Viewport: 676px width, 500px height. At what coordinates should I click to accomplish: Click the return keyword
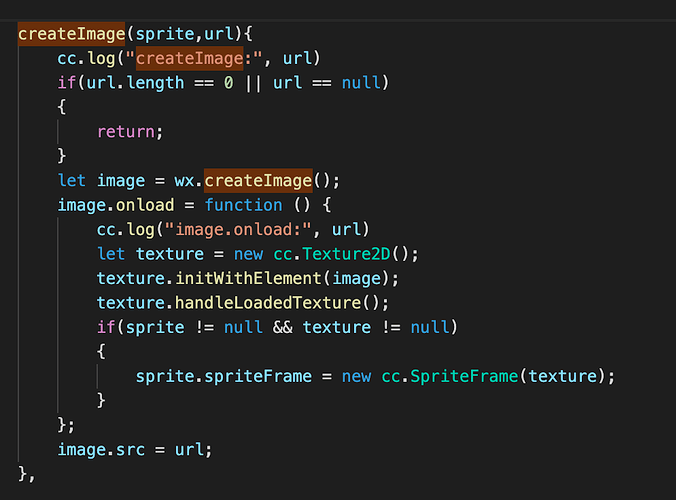coord(128,131)
